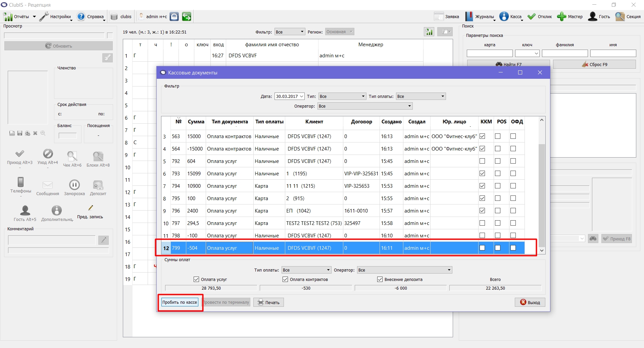Open the Секция section icon
Screen dimensions: 644x348
pos(620,16)
